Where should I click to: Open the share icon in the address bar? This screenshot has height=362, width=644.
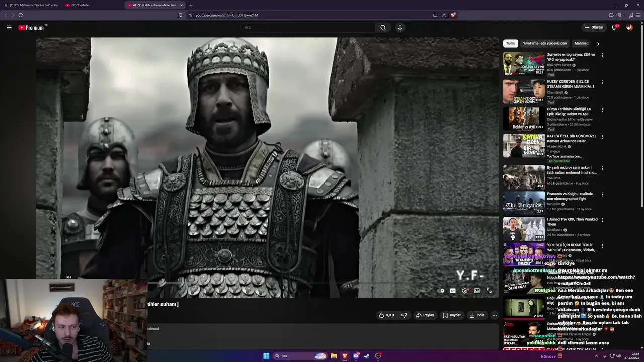tap(444, 15)
